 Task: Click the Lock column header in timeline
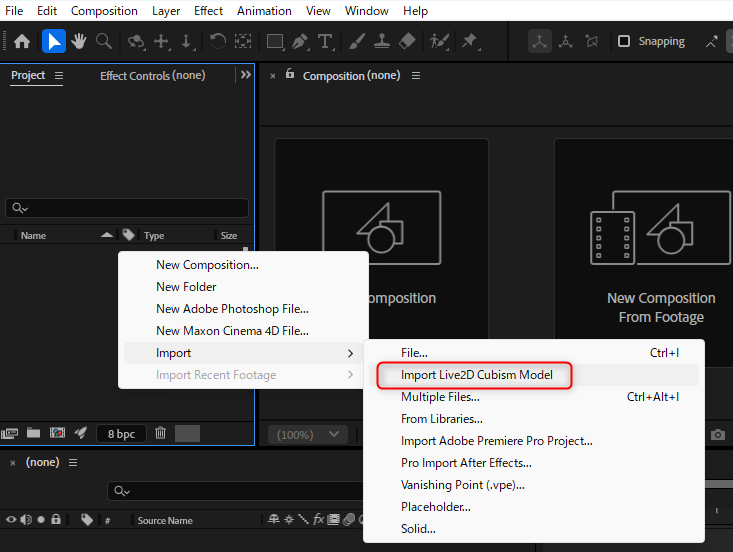click(56, 519)
